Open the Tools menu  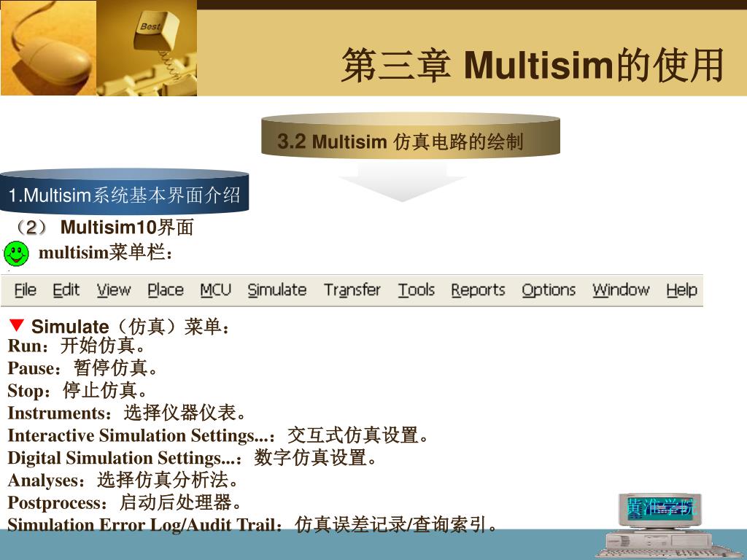(x=417, y=289)
